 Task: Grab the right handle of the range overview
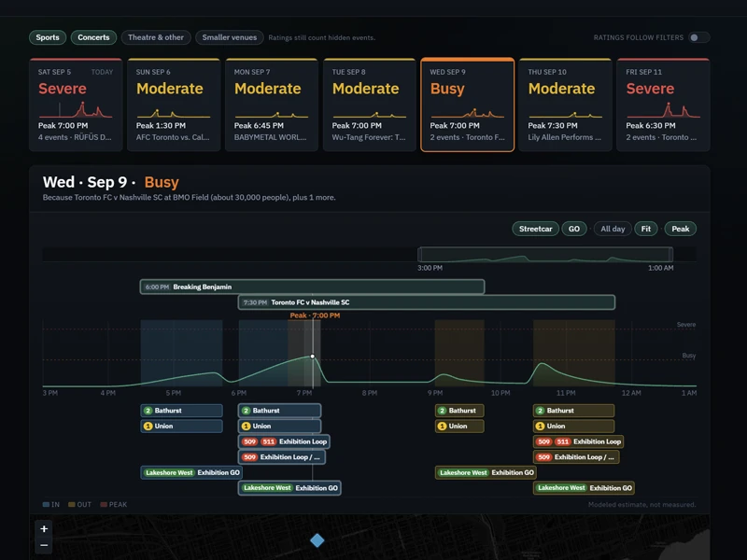[670, 254]
